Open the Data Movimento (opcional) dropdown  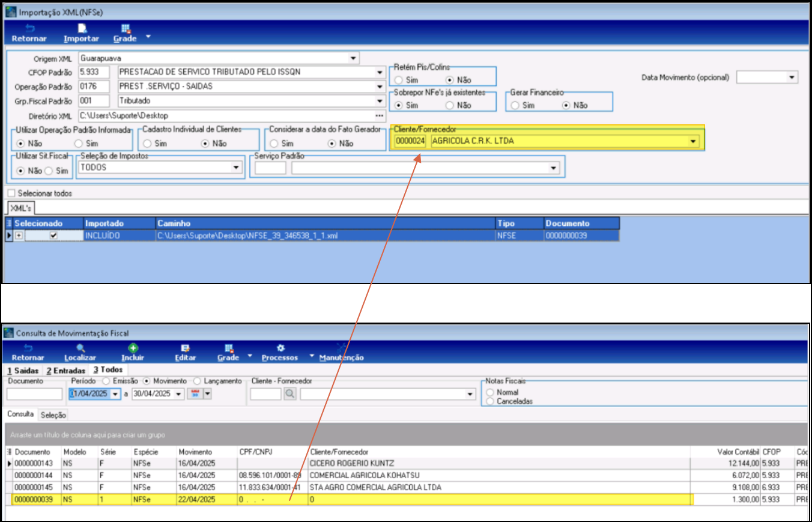tap(792, 77)
